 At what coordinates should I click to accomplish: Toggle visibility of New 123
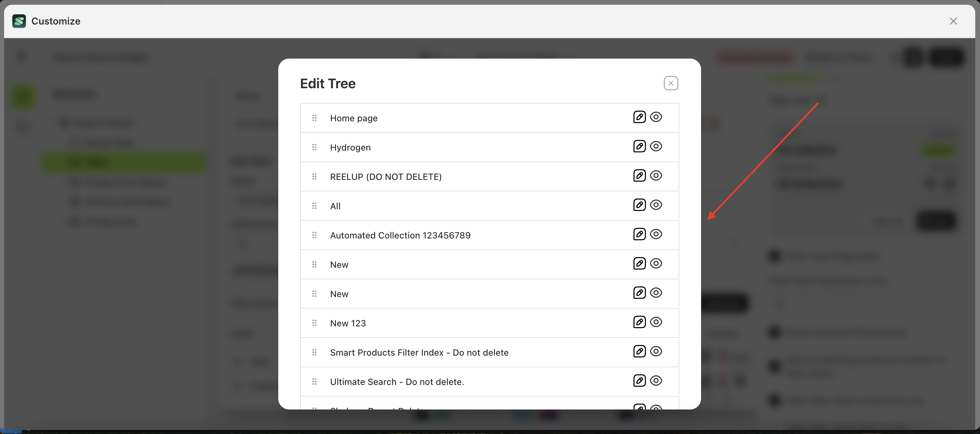click(656, 322)
